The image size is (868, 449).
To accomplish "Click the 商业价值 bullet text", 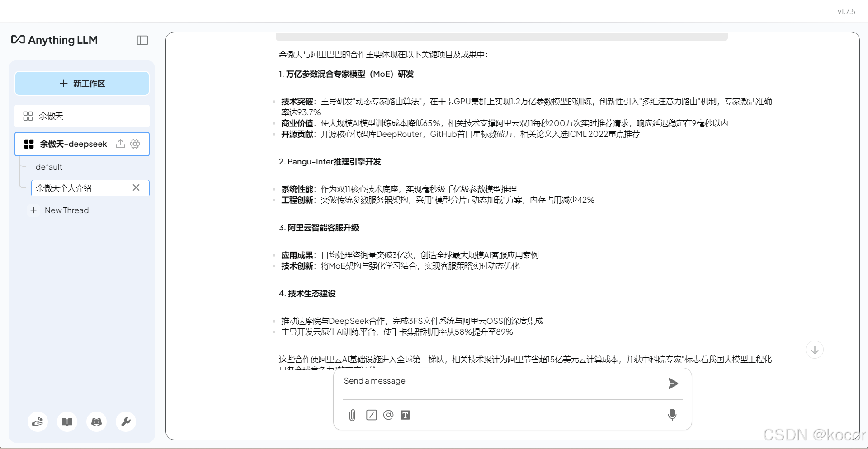I will (505, 123).
